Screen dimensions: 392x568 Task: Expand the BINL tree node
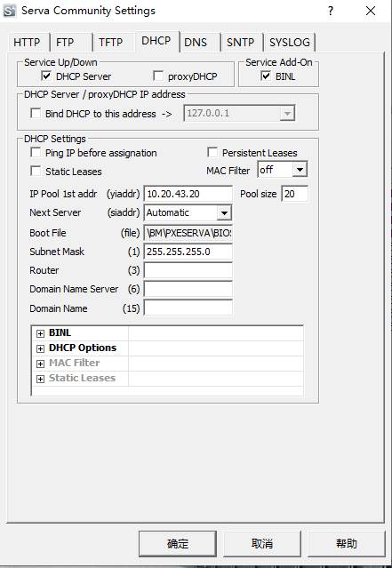pos(40,333)
